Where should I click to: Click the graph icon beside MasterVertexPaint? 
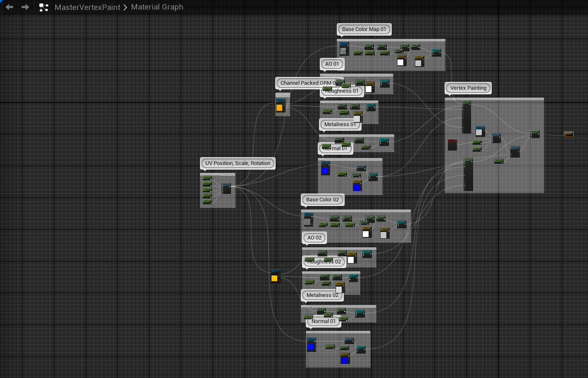pyautogui.click(x=44, y=7)
